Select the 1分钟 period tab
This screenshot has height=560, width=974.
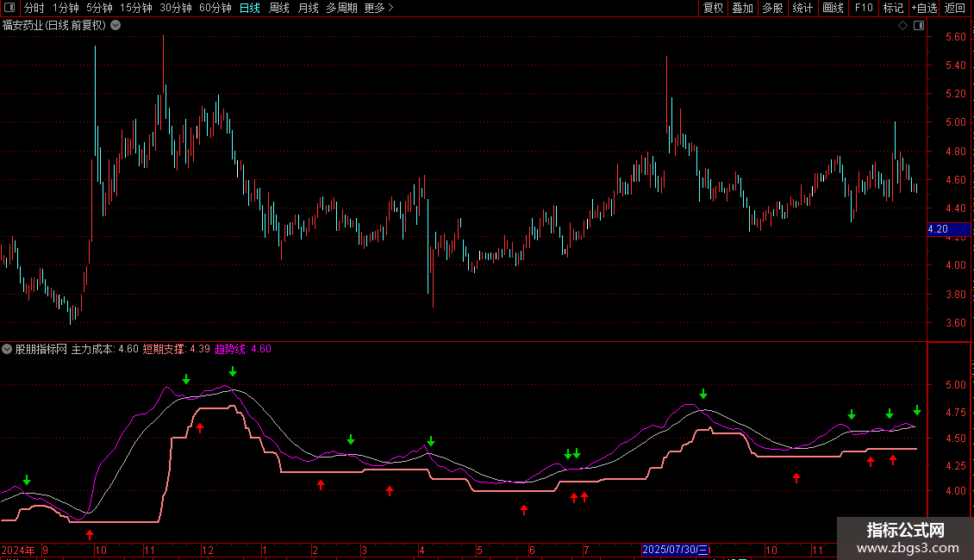pos(66,8)
